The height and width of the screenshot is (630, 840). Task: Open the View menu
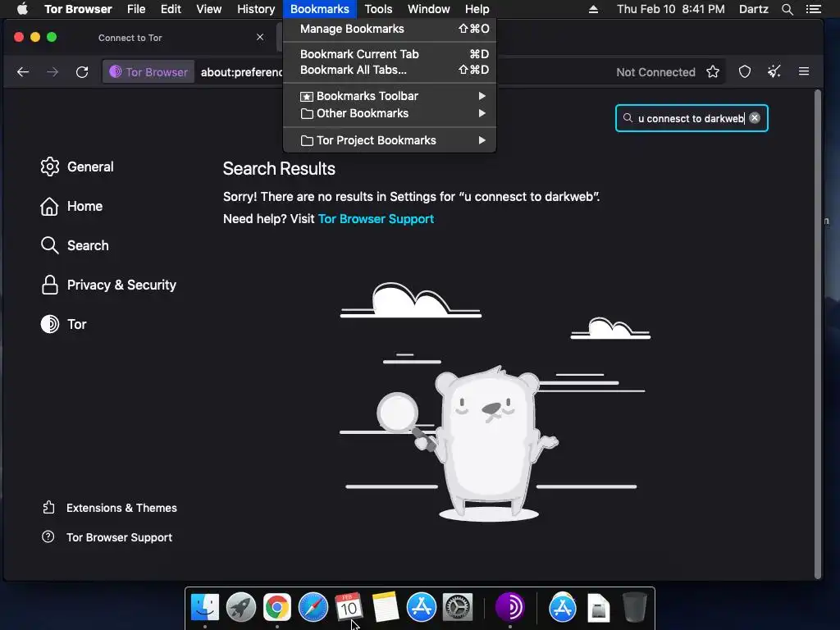(x=209, y=9)
